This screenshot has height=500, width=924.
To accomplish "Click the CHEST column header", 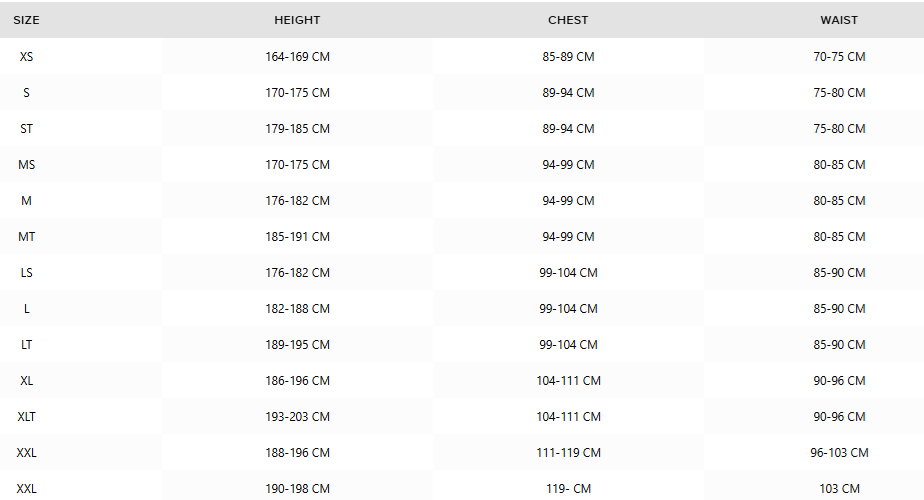I will (568, 20).
